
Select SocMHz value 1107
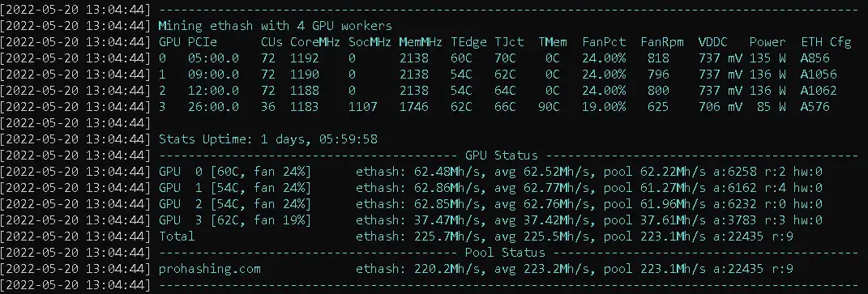tap(363, 106)
